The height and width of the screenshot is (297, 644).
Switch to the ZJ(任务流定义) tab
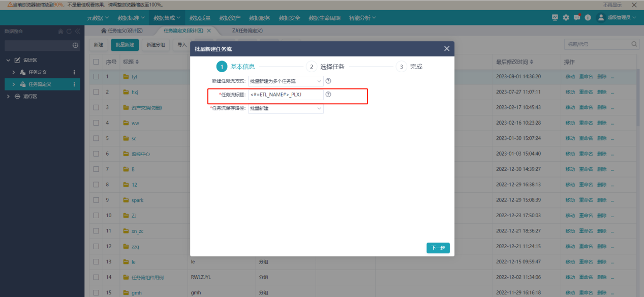tap(247, 31)
